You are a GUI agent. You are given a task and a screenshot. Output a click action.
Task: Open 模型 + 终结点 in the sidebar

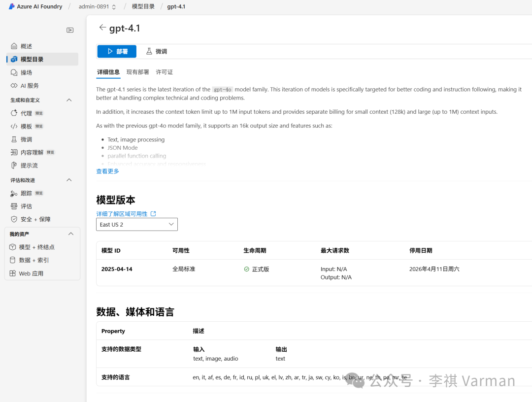click(x=42, y=247)
